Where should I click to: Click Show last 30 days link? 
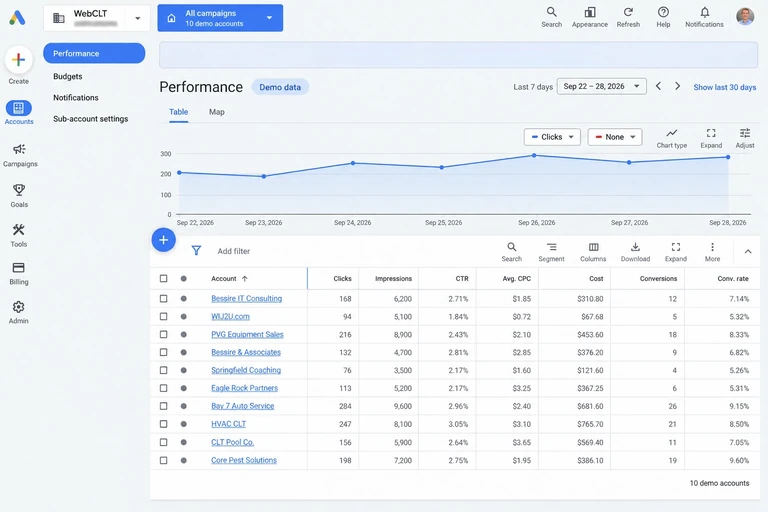click(724, 87)
